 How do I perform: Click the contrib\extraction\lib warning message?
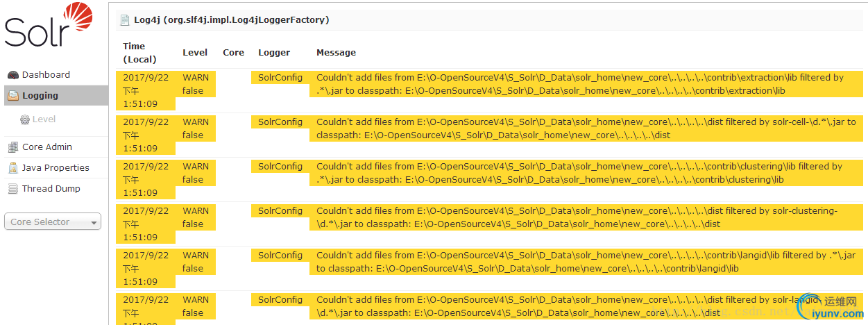[586, 84]
